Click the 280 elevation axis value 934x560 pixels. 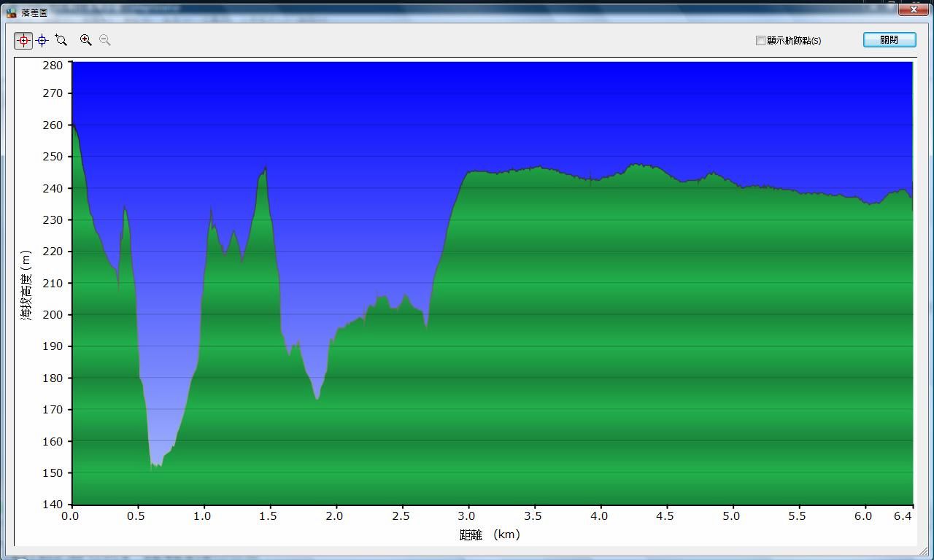(53, 65)
